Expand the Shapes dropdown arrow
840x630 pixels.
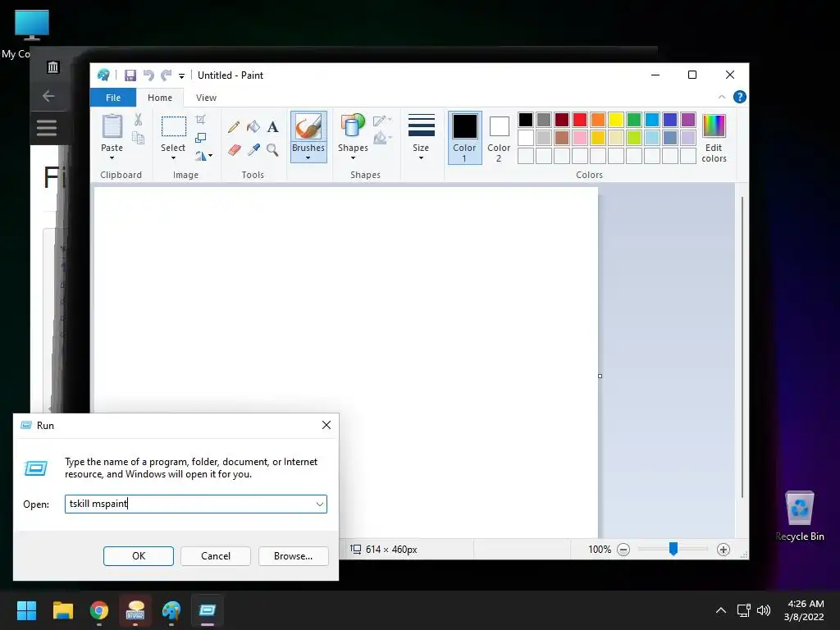pos(353,158)
